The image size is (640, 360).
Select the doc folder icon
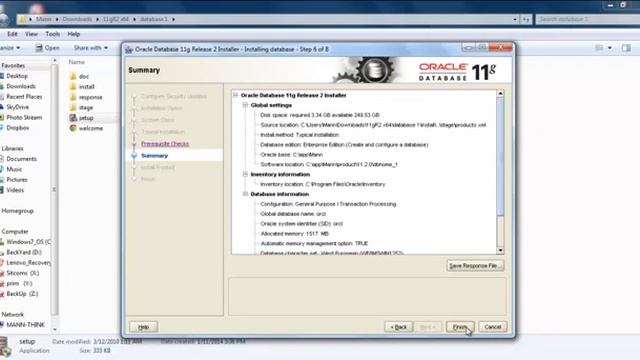(x=73, y=76)
